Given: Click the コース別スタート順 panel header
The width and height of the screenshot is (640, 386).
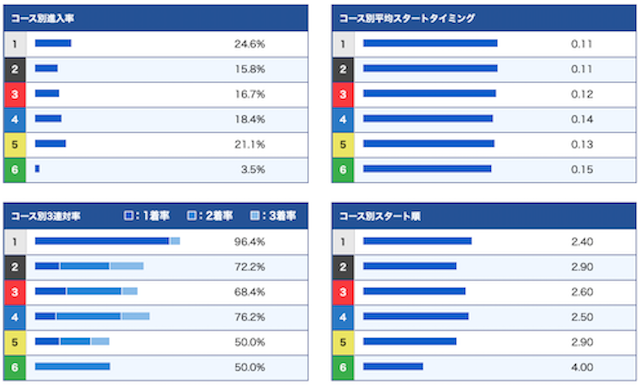Looking at the screenshot, I should [484, 216].
